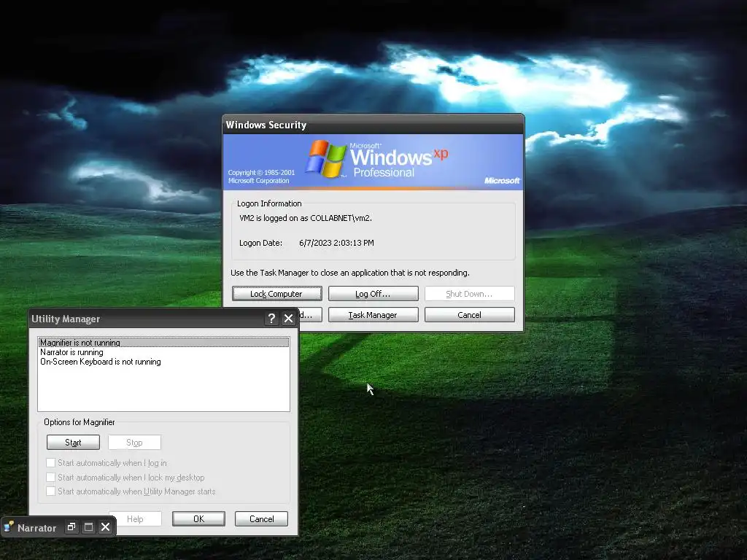Click the question mark help icon in Utility Manager
Screen dimensions: 747x560
tap(271, 319)
